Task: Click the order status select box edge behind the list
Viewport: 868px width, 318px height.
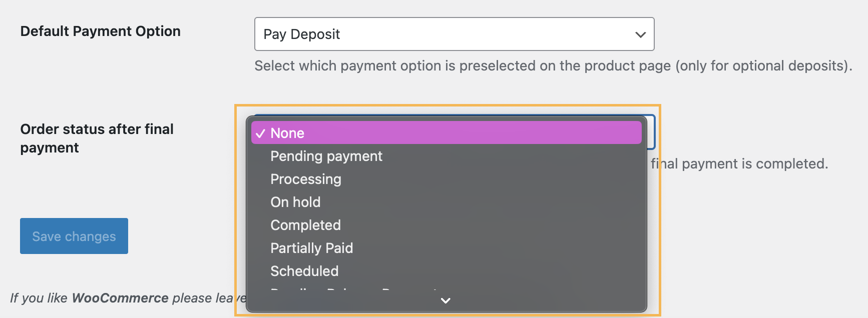Action: [652, 132]
